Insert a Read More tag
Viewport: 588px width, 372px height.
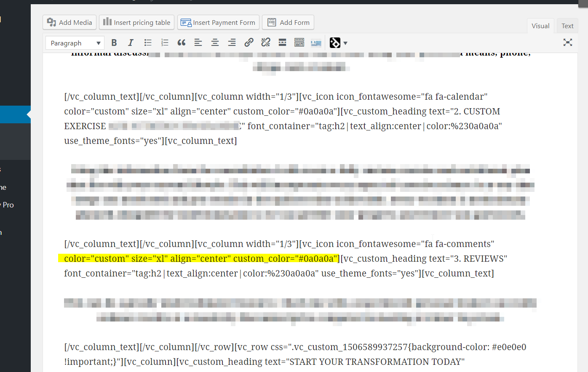click(x=282, y=43)
